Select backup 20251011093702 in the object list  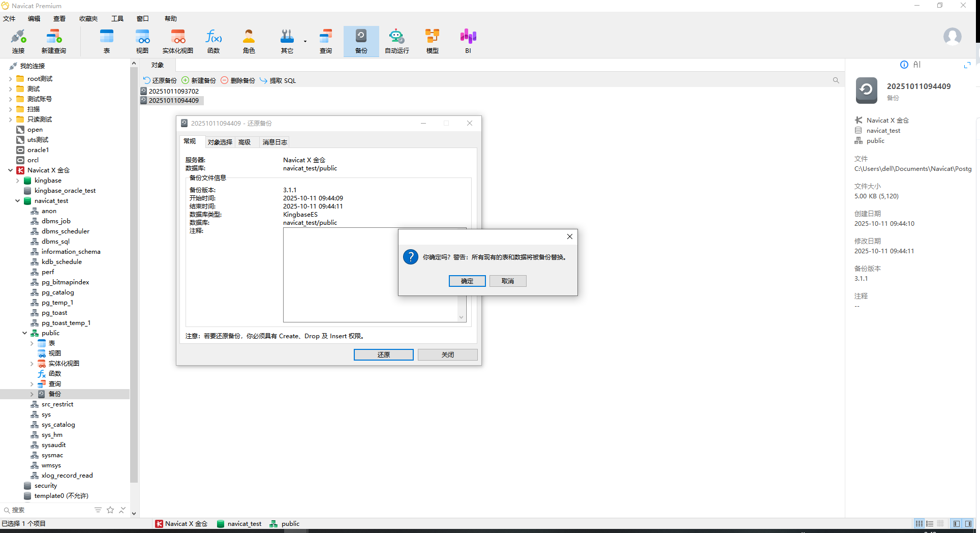tap(173, 92)
